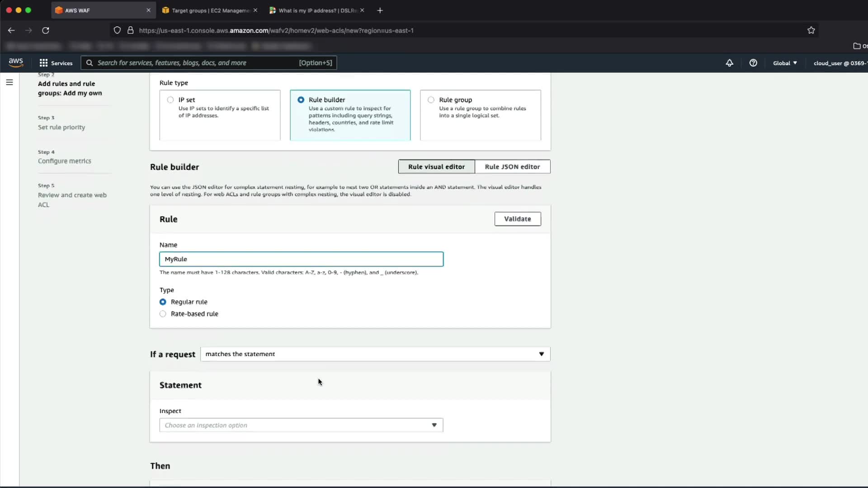This screenshot has width=868, height=488.
Task: Select the Regular rule radio button
Action: click(x=163, y=302)
